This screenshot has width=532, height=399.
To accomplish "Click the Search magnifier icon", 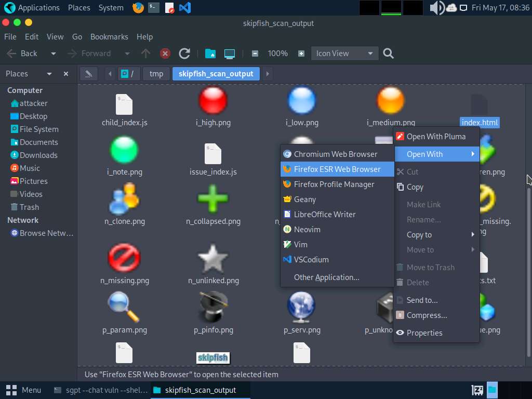I will (388, 54).
